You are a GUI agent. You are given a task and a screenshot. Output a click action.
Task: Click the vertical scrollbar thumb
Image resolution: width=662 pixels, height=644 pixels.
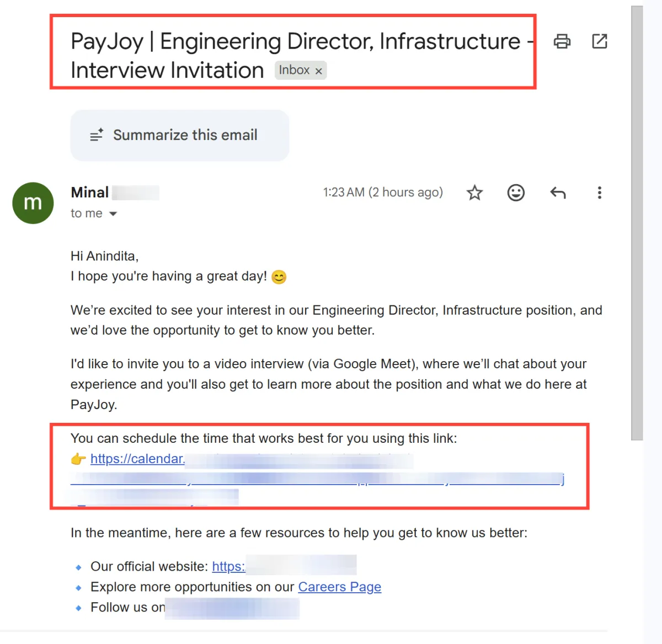tap(637, 223)
